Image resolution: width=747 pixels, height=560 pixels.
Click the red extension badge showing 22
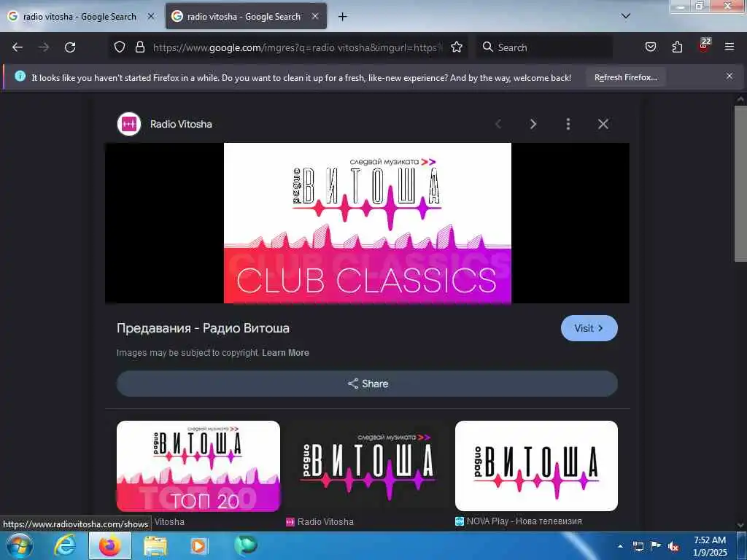704,44
